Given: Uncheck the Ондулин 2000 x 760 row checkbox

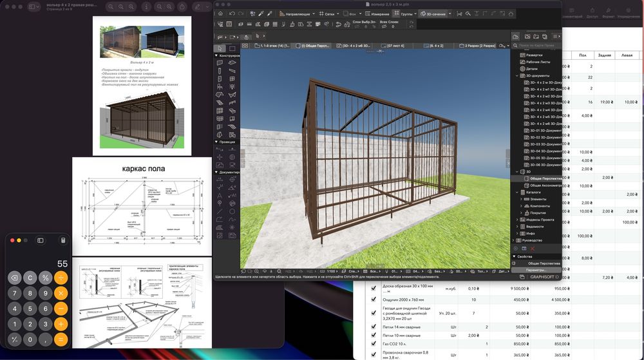Looking at the screenshot, I should click(x=374, y=299).
